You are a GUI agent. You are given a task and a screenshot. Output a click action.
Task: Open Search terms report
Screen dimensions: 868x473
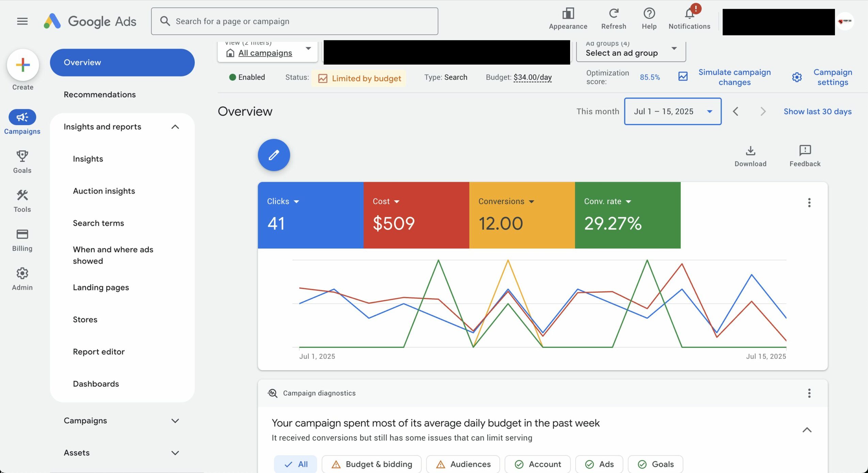(x=98, y=223)
